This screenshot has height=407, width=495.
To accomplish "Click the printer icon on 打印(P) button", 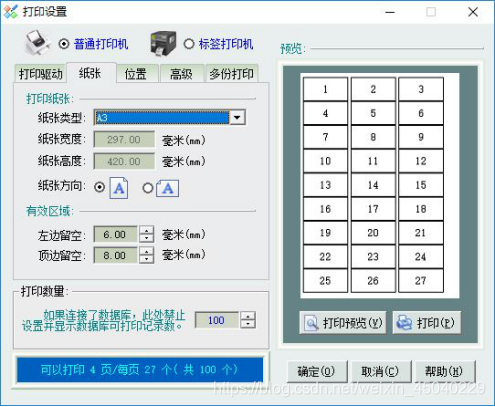I will pos(404,323).
